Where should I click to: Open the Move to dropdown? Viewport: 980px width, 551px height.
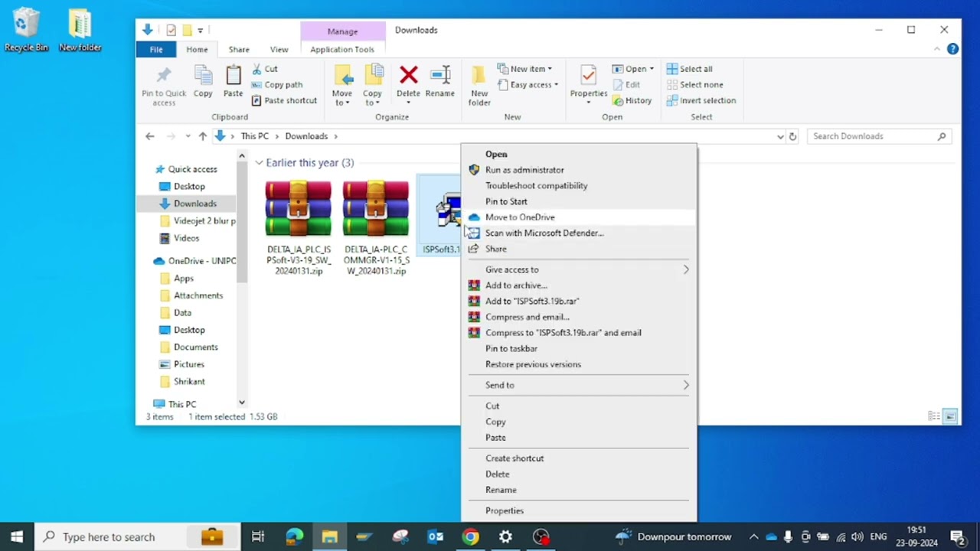[x=342, y=86]
